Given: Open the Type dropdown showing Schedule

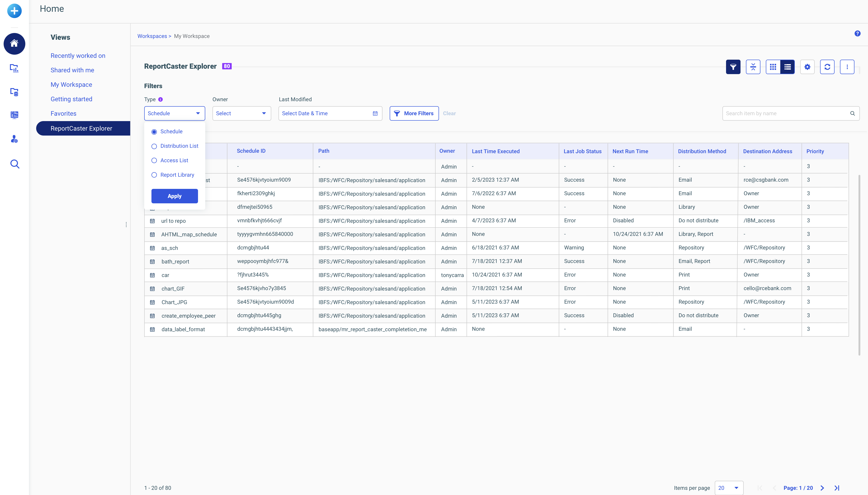Looking at the screenshot, I should (175, 113).
